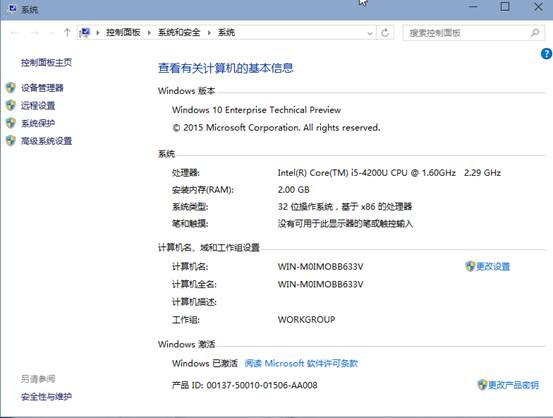The image size is (553, 418).
Task: Open the blue help question mark icon
Action: 546,54
